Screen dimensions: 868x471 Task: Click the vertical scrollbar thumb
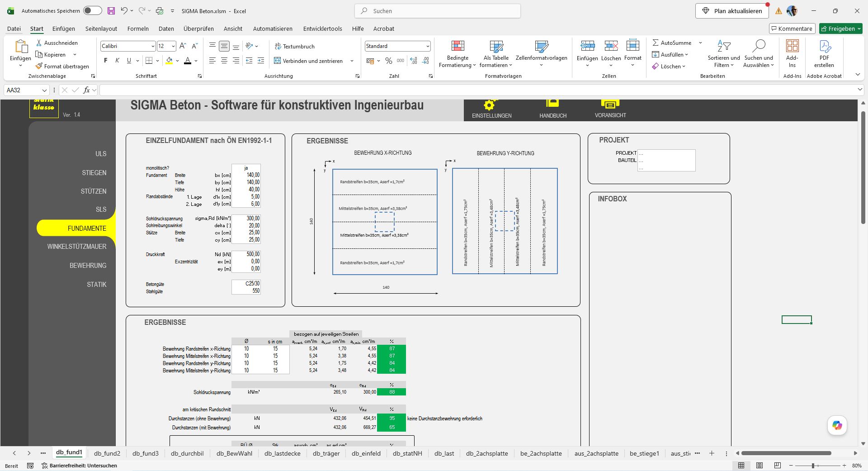click(x=863, y=167)
